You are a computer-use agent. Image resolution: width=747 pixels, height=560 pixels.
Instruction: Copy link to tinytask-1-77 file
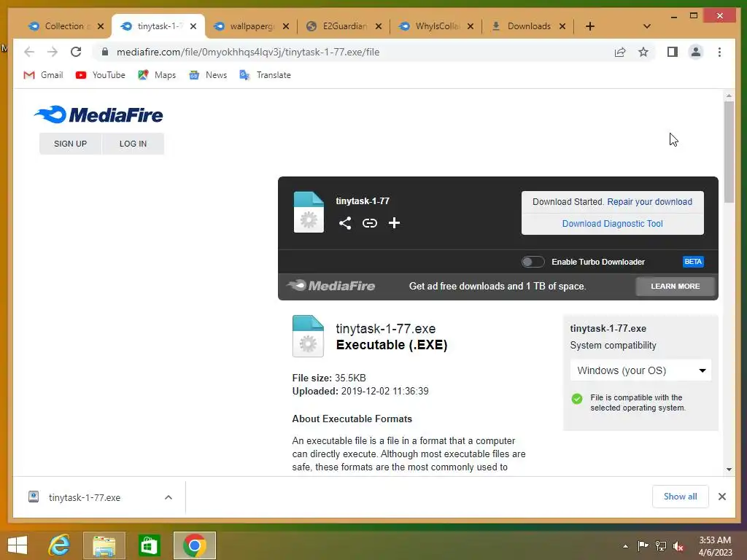pos(370,223)
